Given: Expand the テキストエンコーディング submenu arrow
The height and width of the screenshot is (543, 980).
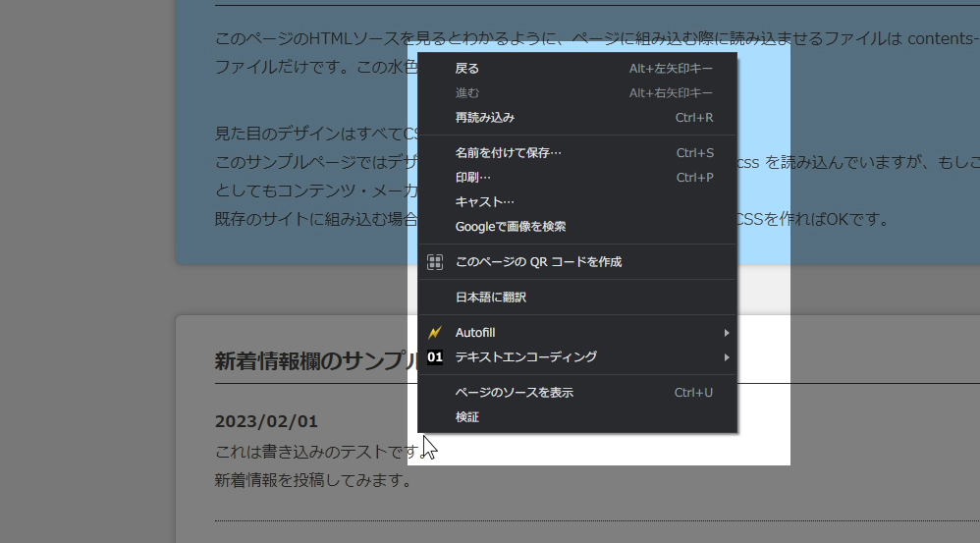Looking at the screenshot, I should [x=727, y=357].
